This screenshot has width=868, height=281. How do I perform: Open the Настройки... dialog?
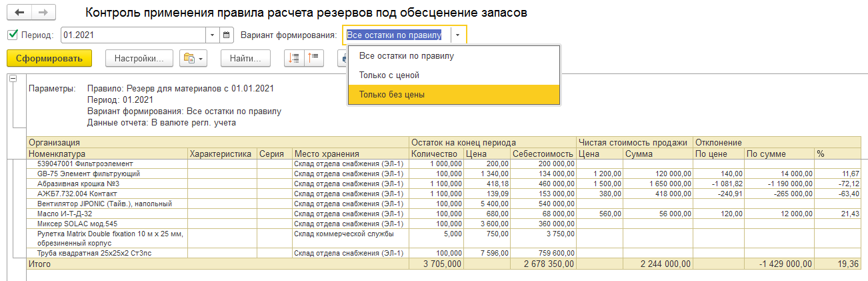(x=139, y=59)
